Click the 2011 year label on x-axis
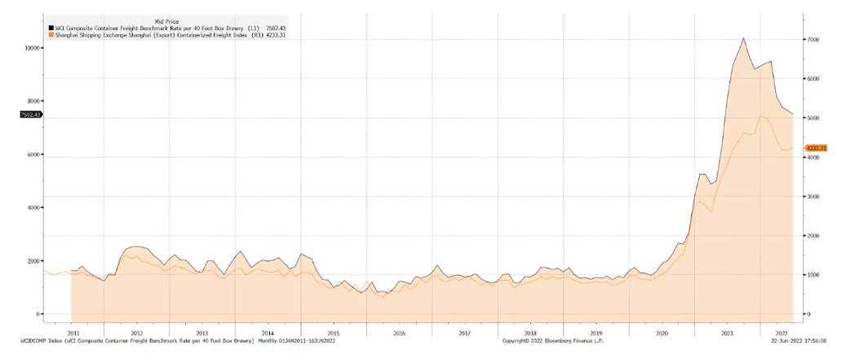 [72, 333]
